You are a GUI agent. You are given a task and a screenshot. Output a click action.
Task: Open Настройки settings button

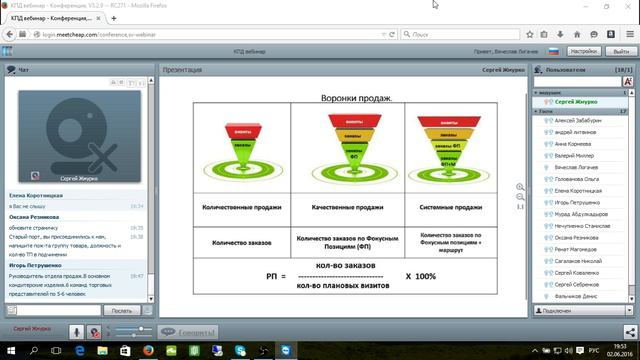tap(584, 51)
